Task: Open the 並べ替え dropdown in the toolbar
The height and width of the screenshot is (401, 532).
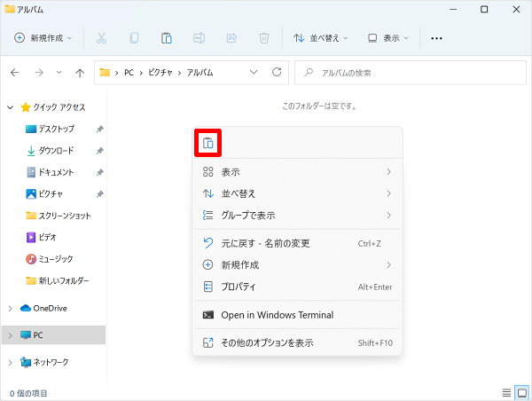Action: point(321,38)
